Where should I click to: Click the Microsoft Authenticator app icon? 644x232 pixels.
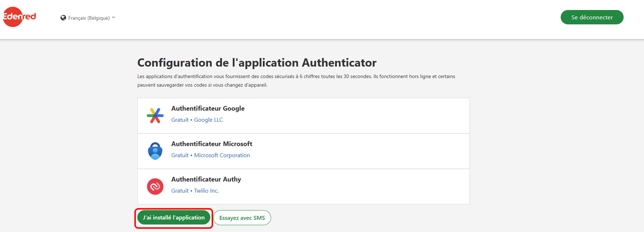pos(155,151)
